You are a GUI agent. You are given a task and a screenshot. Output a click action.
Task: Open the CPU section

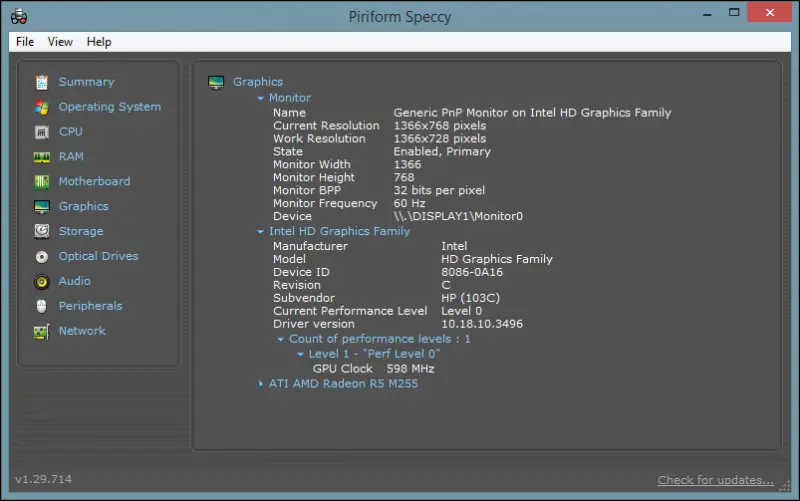tap(70, 132)
